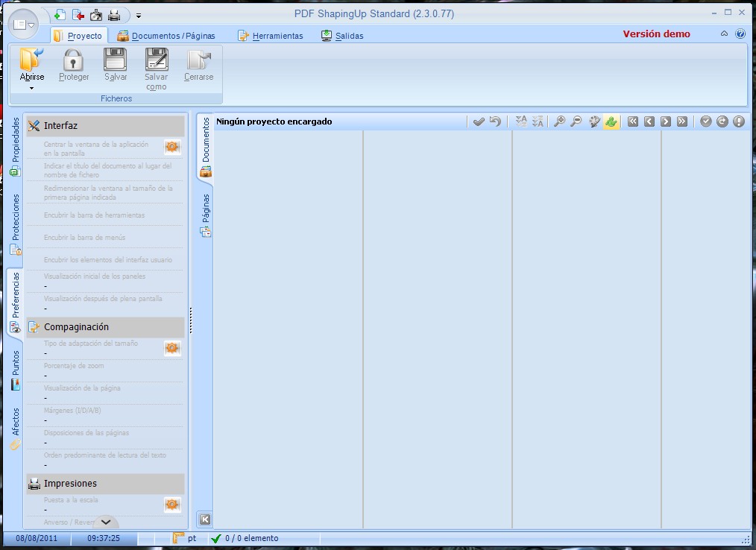The width and height of the screenshot is (756, 550).
Task: Open the Protecciones side tab
Action: coord(16,224)
